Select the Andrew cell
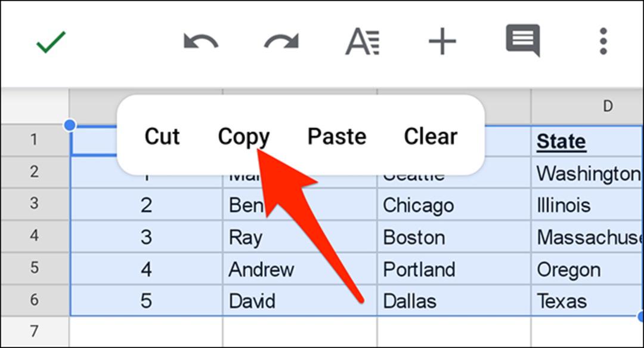The width and height of the screenshot is (644, 348). pyautogui.click(x=300, y=269)
